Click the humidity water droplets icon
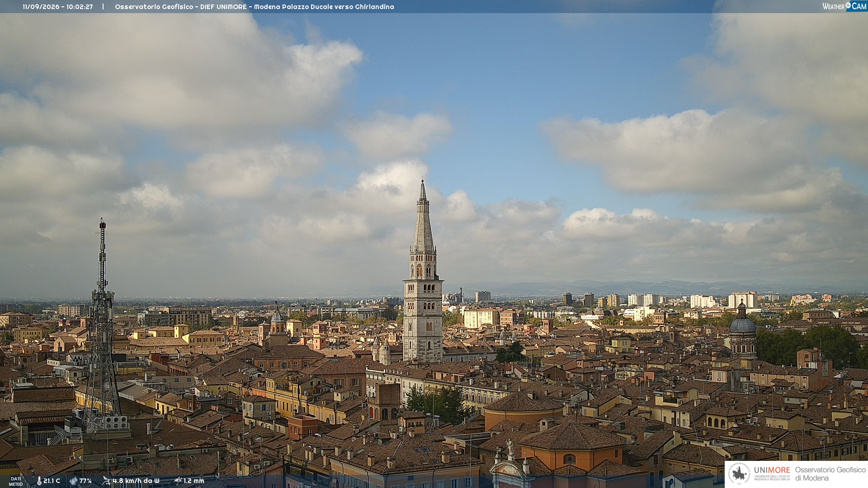The width and height of the screenshot is (868, 488). pos(74,481)
